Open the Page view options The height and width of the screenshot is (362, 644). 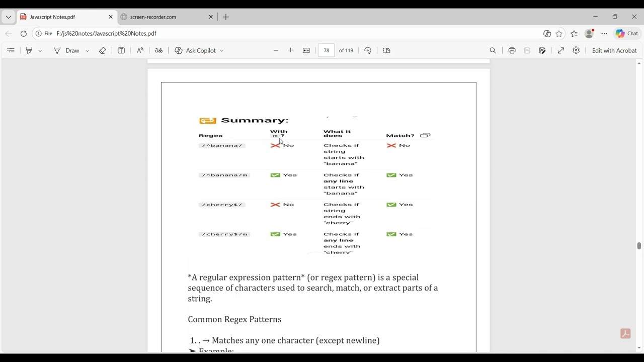click(x=387, y=50)
